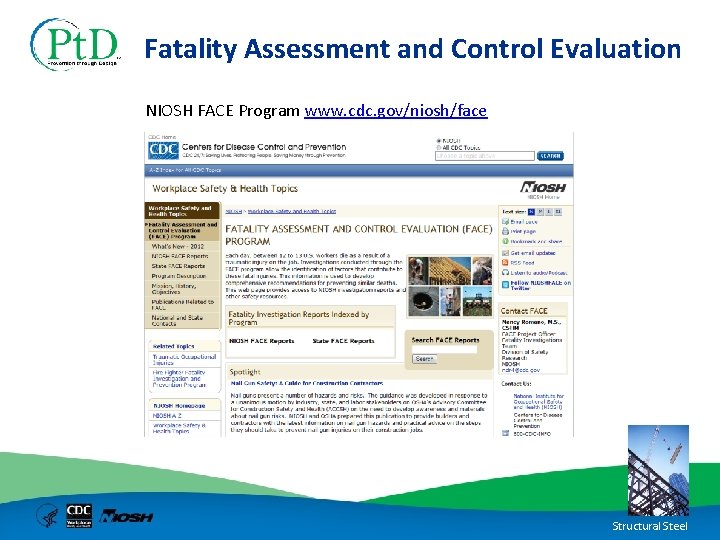Open NIOSH FACE Reports link in indexed reports box
Screen dimensions: 720x540
[262, 341]
